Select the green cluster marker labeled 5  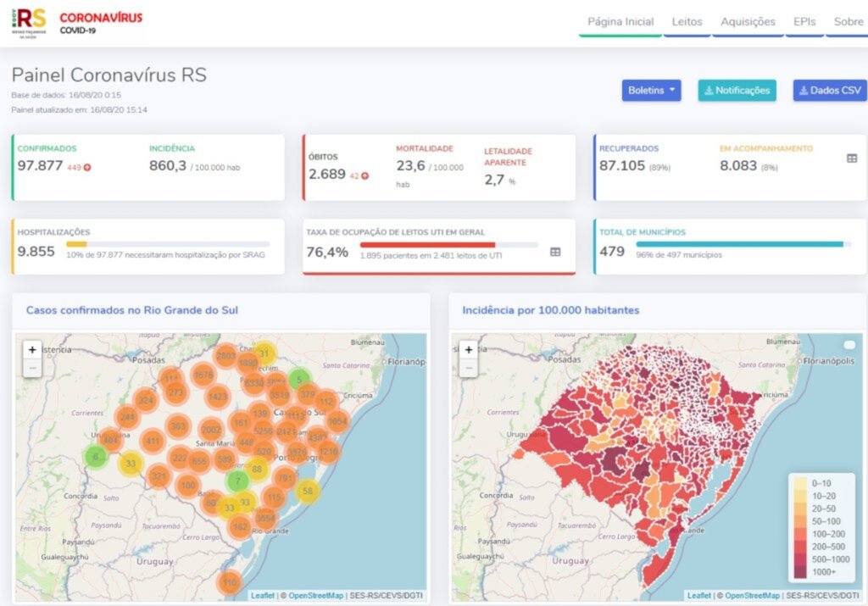(298, 380)
